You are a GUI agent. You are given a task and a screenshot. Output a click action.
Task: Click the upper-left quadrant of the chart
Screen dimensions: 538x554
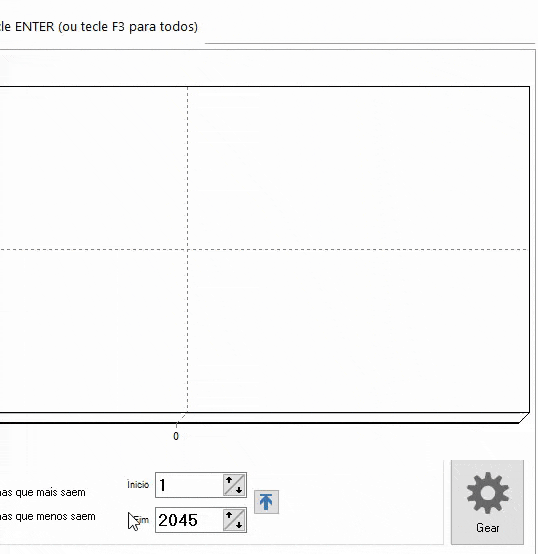point(93,168)
